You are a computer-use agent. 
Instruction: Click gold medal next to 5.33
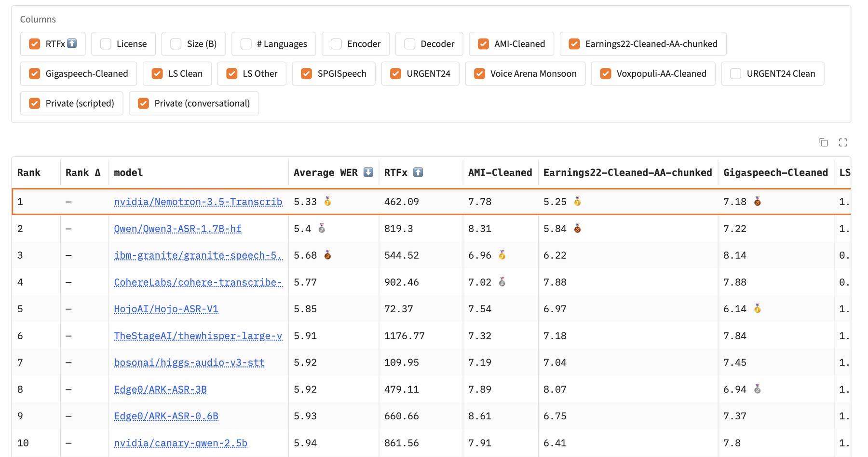tap(328, 202)
